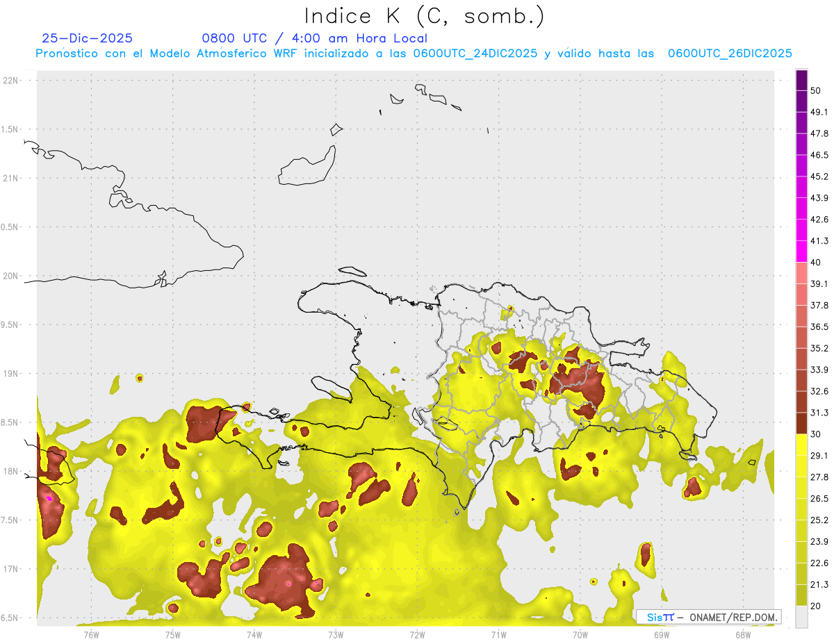Click the colorbar value "39.1"
Viewport: 834px width, 644px height.
point(819,283)
